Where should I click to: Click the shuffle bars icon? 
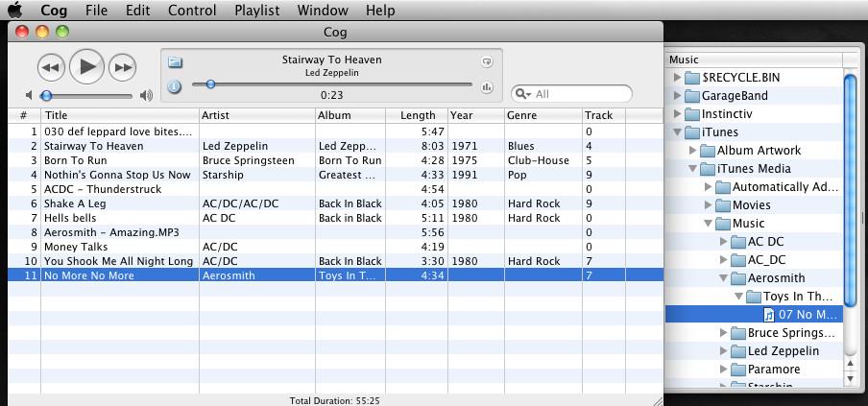click(487, 87)
